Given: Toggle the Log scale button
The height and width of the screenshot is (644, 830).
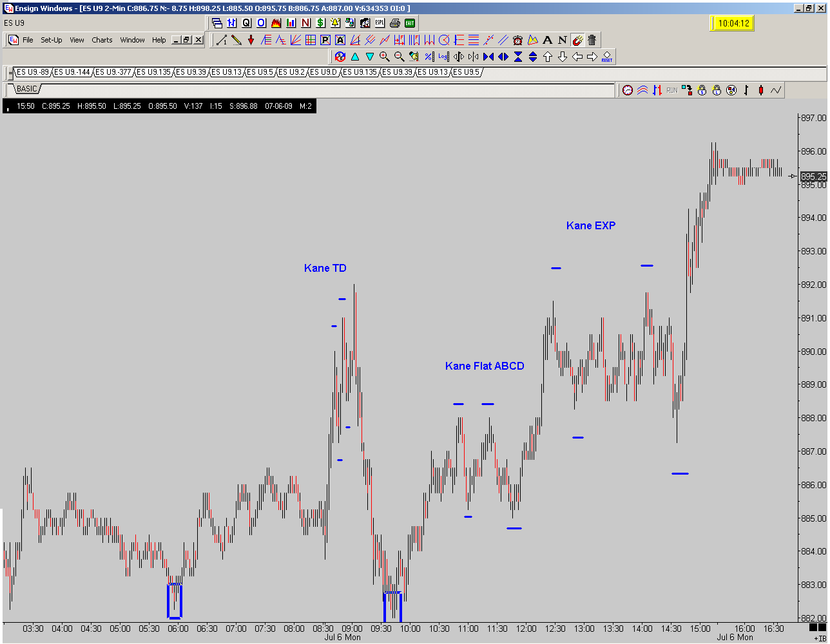Looking at the screenshot, I should pos(444,57).
